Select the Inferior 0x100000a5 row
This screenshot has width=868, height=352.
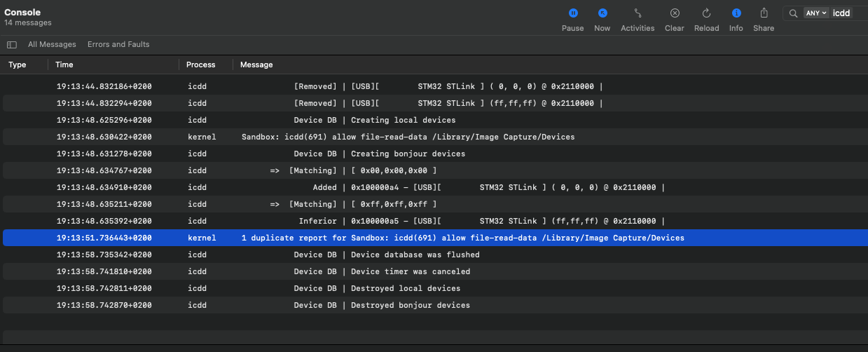point(435,221)
